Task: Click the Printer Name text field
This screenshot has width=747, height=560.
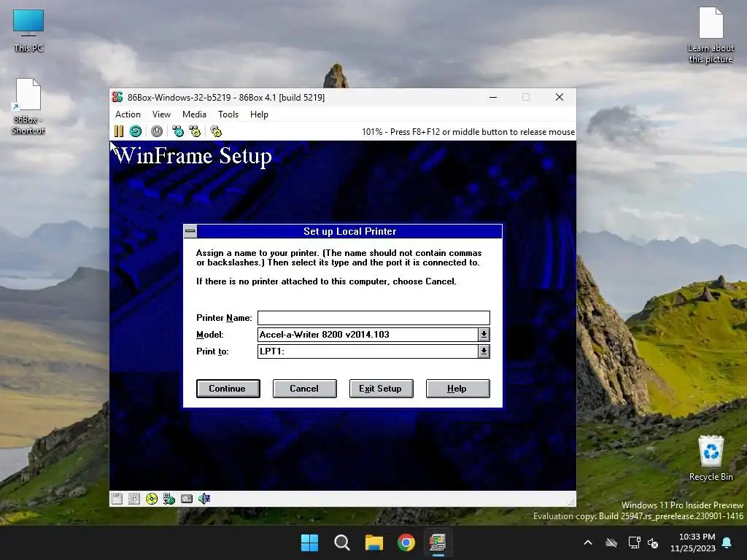Action: [373, 318]
